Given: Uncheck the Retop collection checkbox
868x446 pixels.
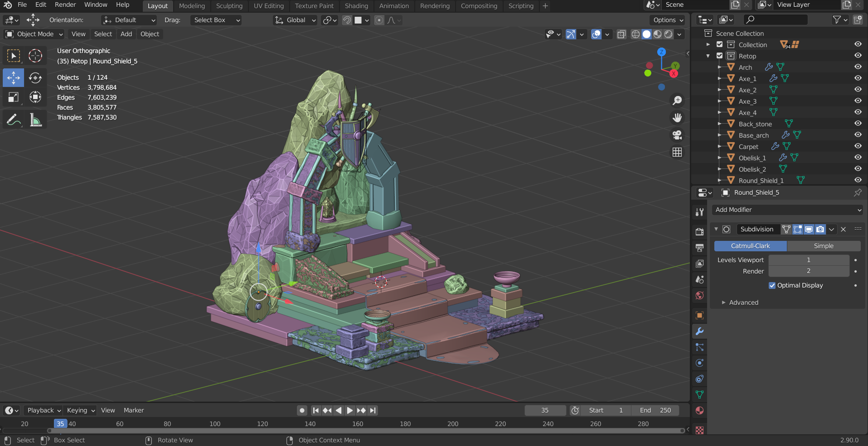Looking at the screenshot, I should pos(719,56).
